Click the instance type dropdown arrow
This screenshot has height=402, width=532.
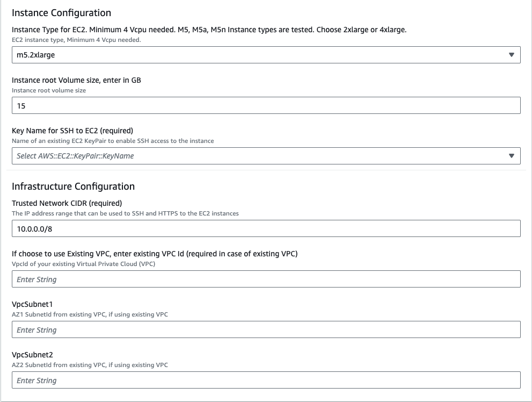click(511, 54)
